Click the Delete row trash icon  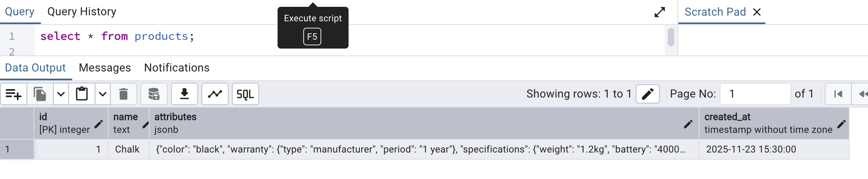pos(124,94)
